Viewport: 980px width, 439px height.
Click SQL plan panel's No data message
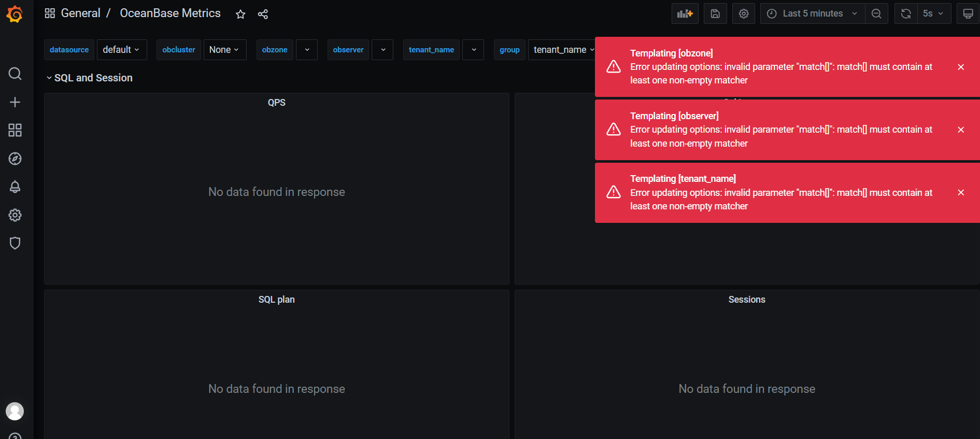(x=277, y=389)
